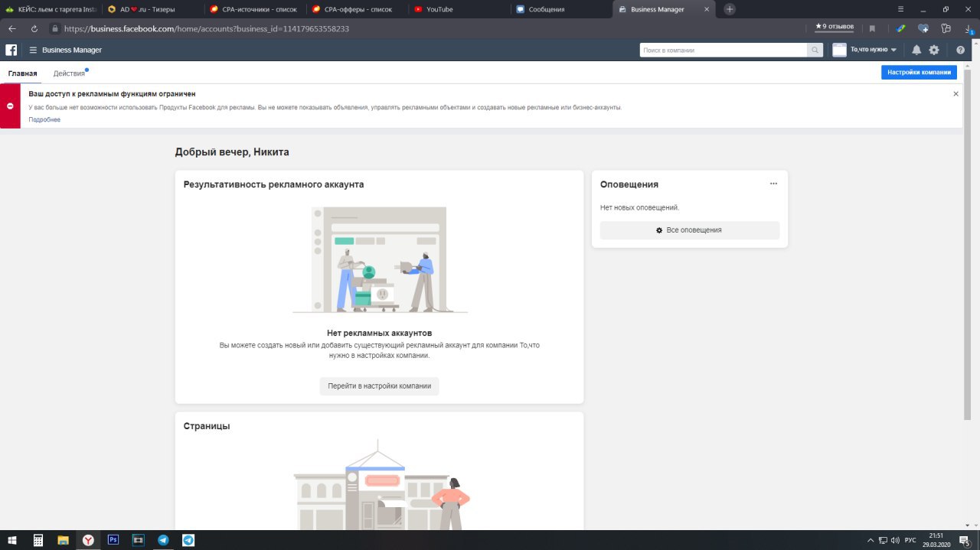
Task: Open the square Telegram taskbar icon
Action: [188, 540]
